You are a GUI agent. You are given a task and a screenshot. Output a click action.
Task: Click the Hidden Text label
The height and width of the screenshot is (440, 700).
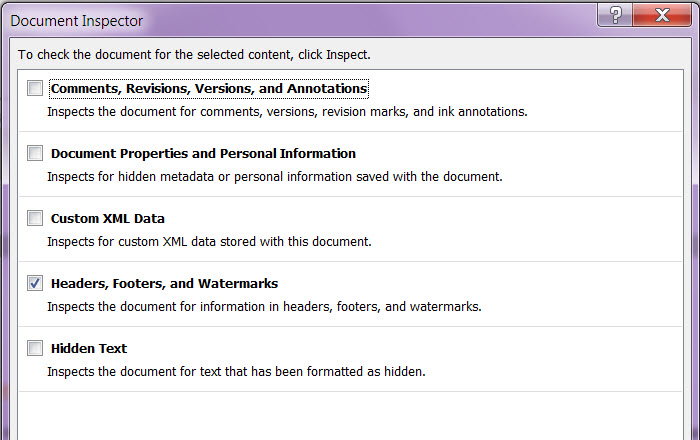coord(89,349)
